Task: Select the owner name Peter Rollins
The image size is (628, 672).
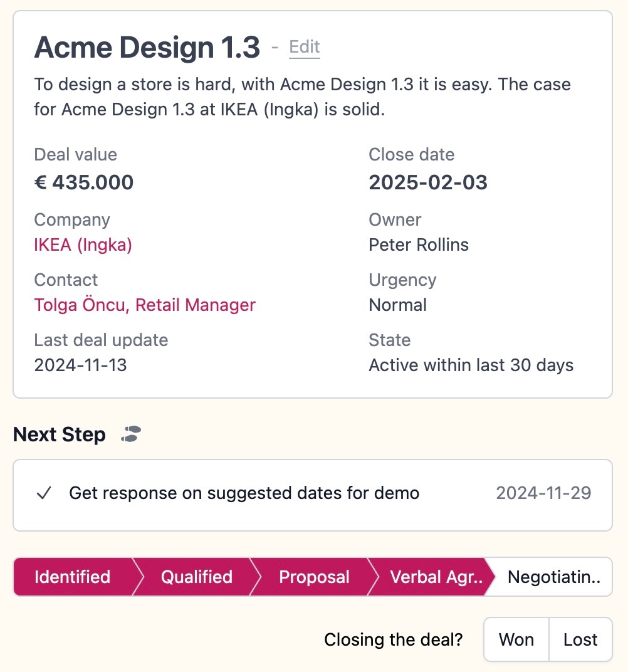Action: (x=419, y=244)
